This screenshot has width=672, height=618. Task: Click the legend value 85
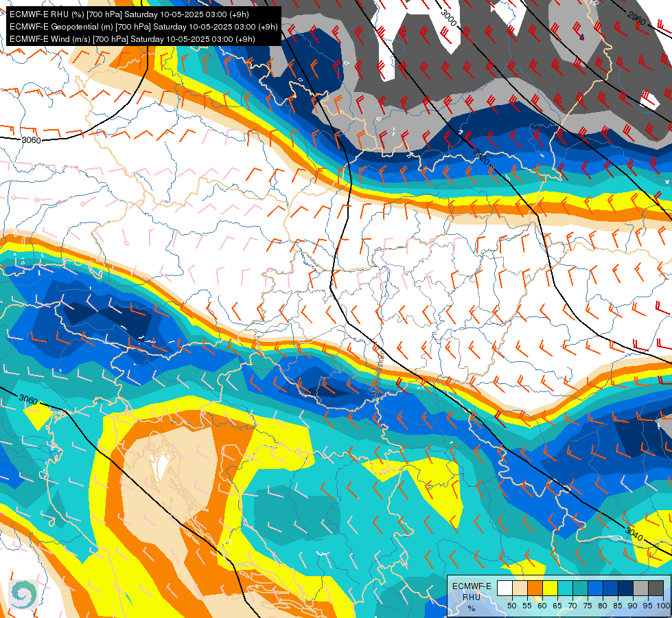(x=618, y=606)
